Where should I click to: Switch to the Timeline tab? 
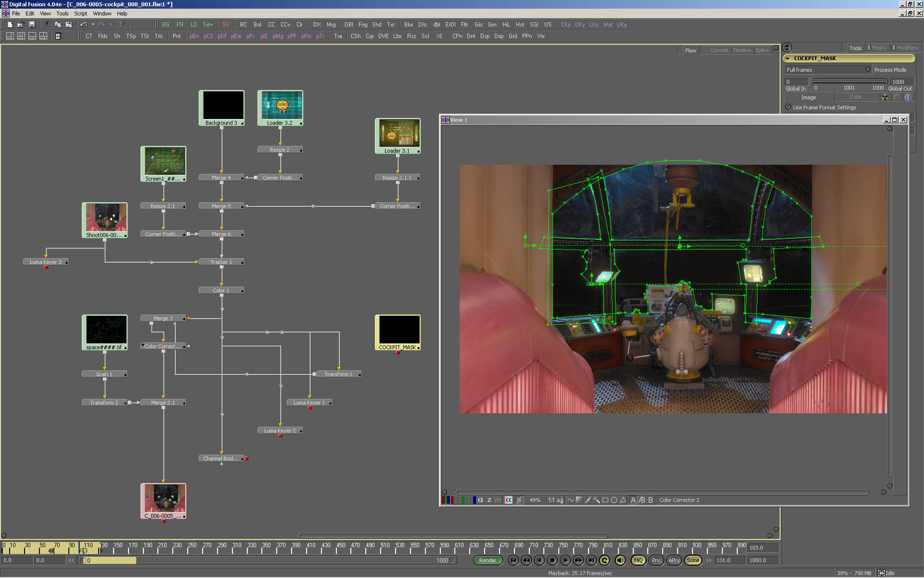(742, 50)
